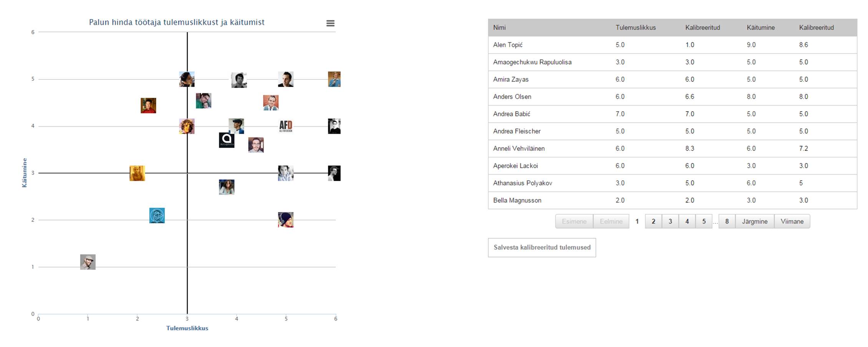Click the blue circular logo avatar
This screenshot has height=347, width=868.
point(157,215)
